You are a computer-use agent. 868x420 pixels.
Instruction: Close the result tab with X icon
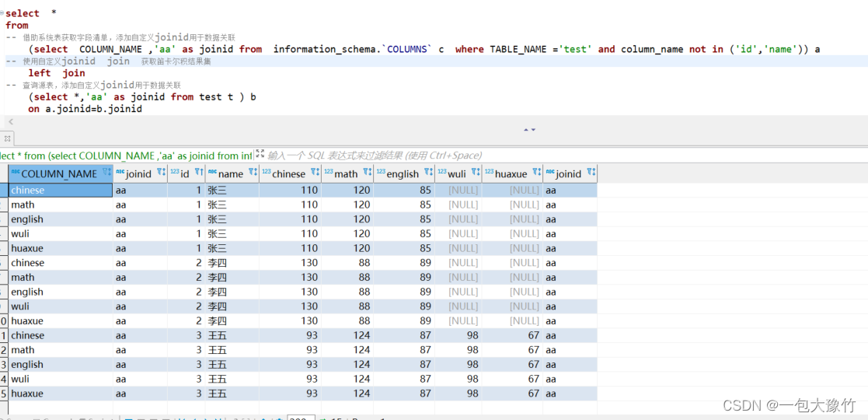(x=7, y=138)
